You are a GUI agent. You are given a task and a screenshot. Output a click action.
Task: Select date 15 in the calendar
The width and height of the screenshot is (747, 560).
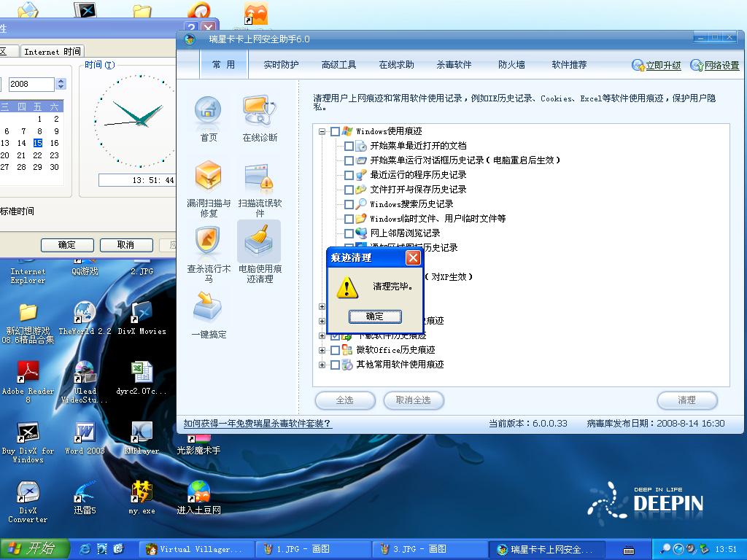tap(38, 143)
